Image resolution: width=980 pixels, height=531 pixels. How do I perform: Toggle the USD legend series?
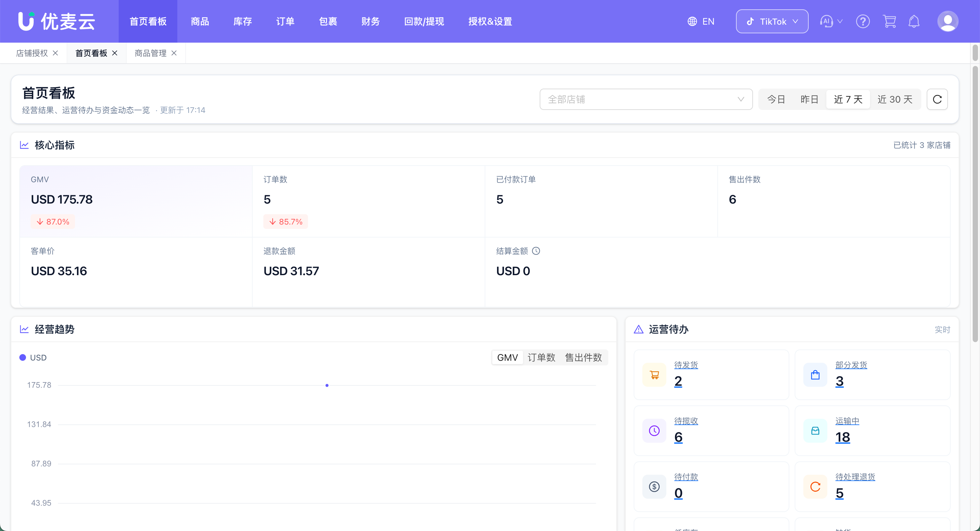(x=33, y=358)
